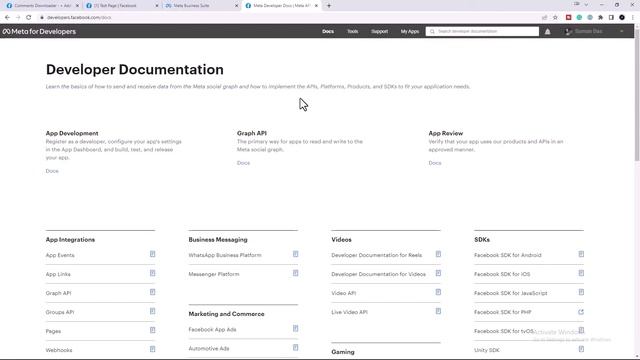This screenshot has height=360, width=640.
Task: Open the Facebook SDK for JavaScript icon
Action: (581, 292)
